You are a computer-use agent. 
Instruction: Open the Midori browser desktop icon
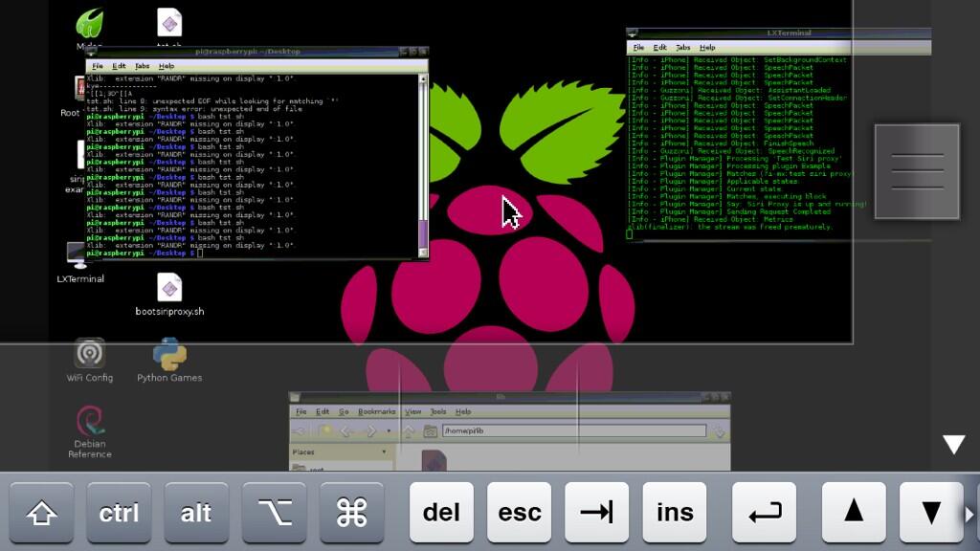(89, 24)
